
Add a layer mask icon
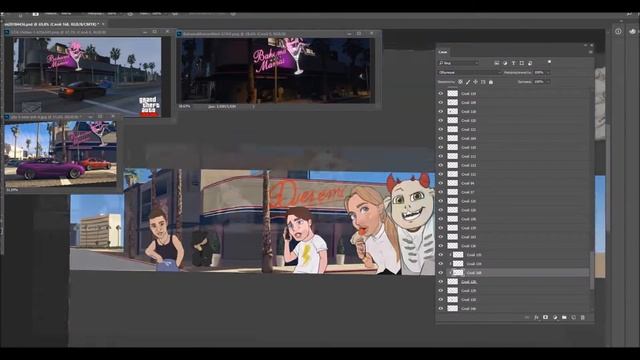(546, 317)
